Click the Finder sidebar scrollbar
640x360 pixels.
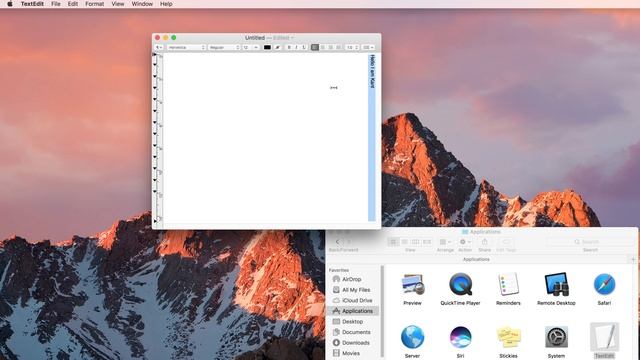coord(382,311)
